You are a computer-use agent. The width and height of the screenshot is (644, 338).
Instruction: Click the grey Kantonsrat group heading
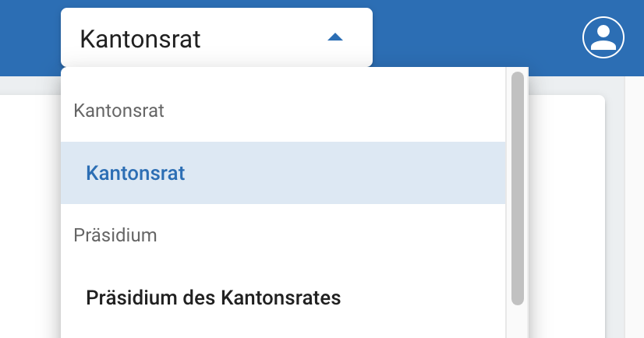click(x=119, y=111)
